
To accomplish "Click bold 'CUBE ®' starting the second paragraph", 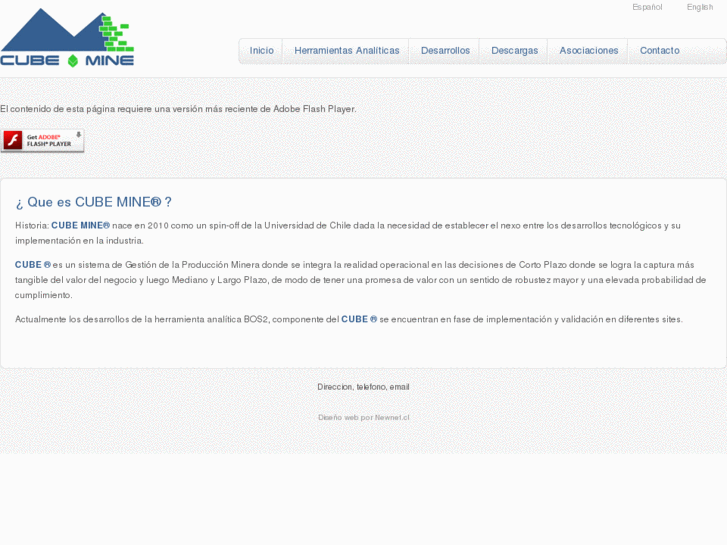I will click(x=33, y=265).
